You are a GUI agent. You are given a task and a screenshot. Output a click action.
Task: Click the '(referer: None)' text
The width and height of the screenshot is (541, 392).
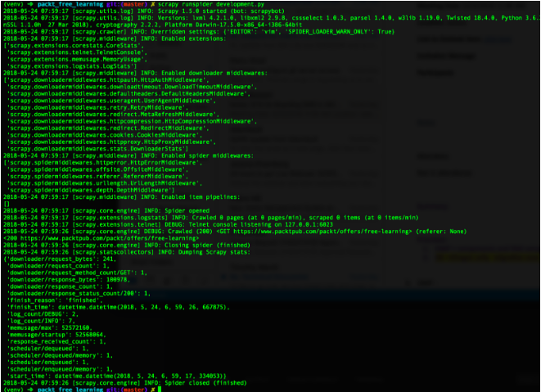click(441, 232)
